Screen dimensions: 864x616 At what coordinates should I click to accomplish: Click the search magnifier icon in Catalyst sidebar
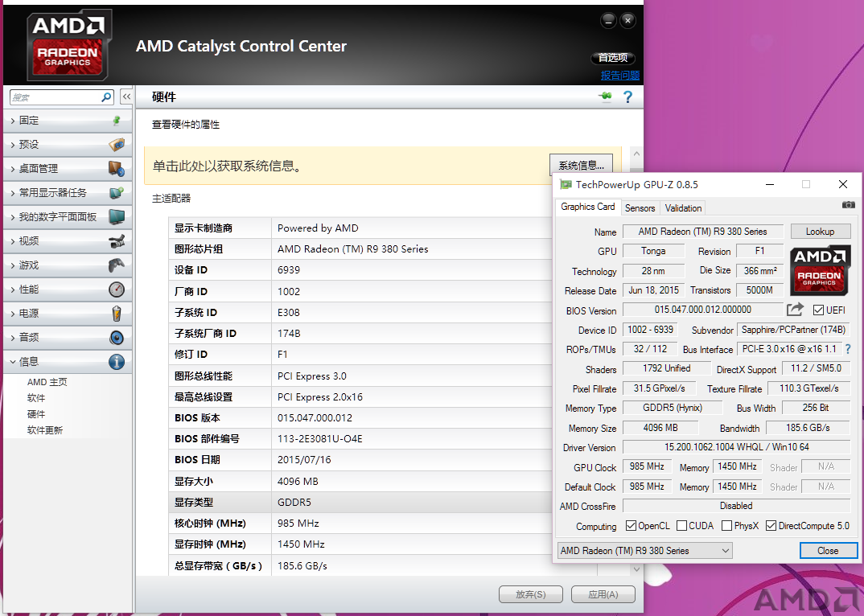(106, 97)
